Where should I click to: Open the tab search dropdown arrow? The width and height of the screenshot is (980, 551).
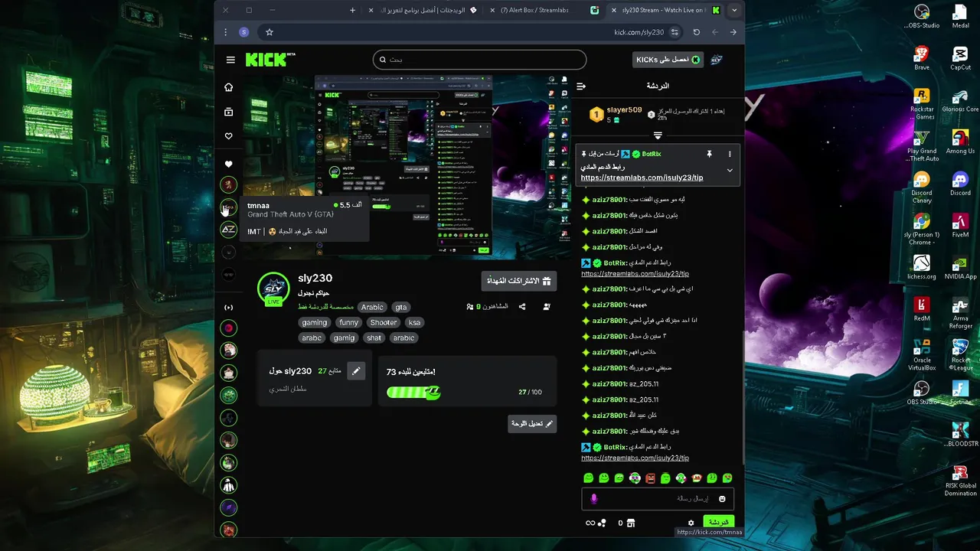(734, 10)
